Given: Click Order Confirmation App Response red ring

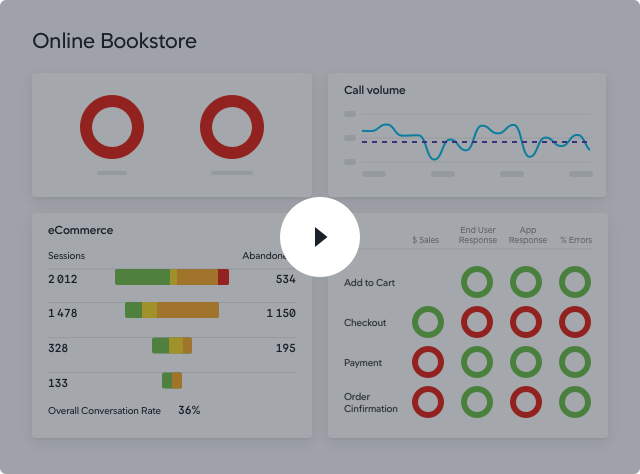Looking at the screenshot, I should click(x=526, y=402).
